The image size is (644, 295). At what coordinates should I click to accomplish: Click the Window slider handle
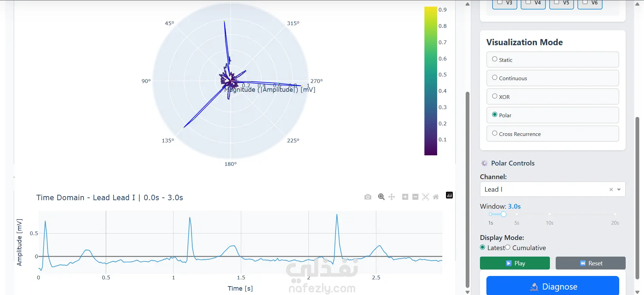coord(503,214)
